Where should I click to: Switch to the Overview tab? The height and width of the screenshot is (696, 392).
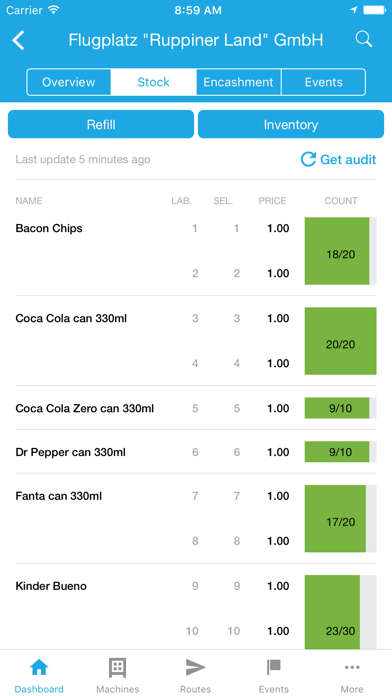[68, 82]
